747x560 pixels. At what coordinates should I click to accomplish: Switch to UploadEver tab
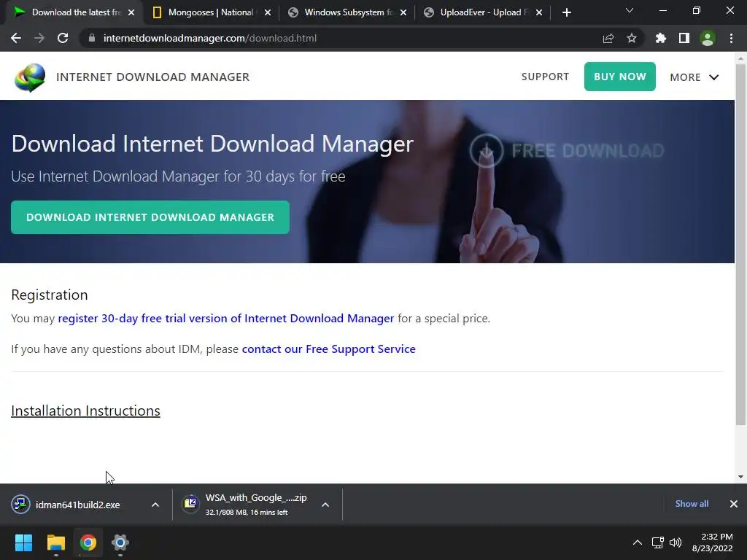pos(482,12)
